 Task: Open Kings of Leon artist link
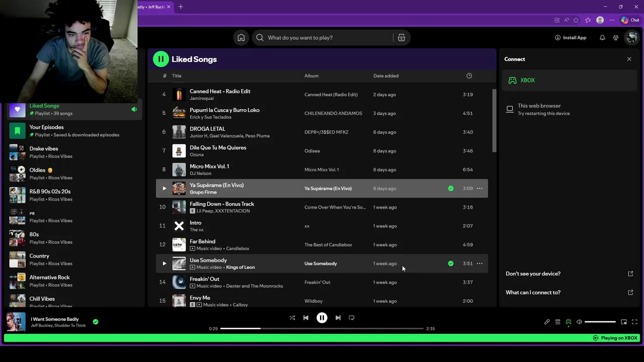point(240,267)
